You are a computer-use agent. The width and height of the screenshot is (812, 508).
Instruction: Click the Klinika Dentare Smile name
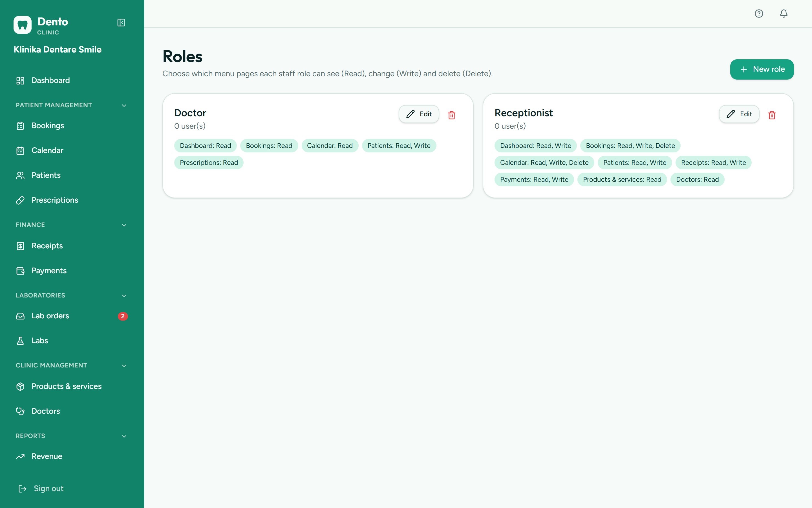58,50
